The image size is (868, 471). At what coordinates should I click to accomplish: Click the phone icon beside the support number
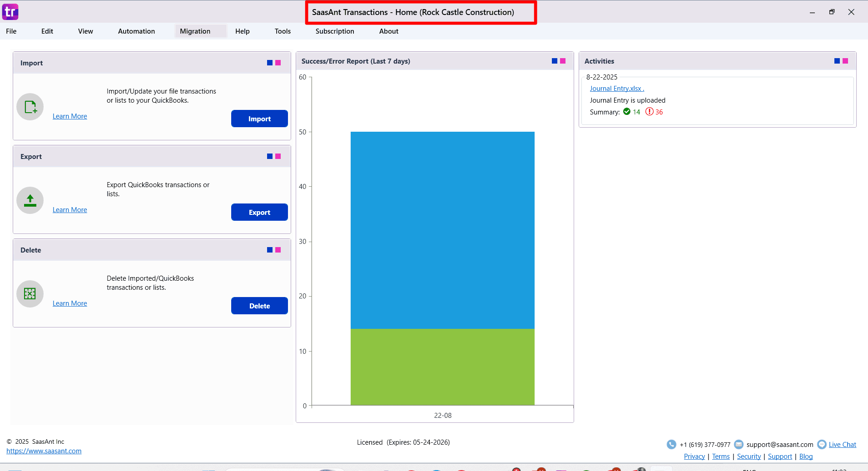tap(671, 444)
